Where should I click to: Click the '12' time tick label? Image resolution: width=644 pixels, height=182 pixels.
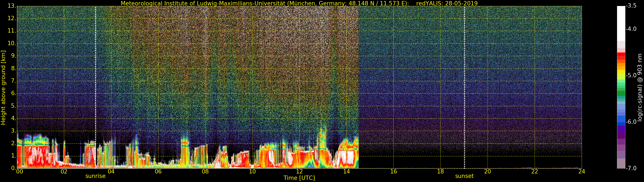tap(299, 171)
